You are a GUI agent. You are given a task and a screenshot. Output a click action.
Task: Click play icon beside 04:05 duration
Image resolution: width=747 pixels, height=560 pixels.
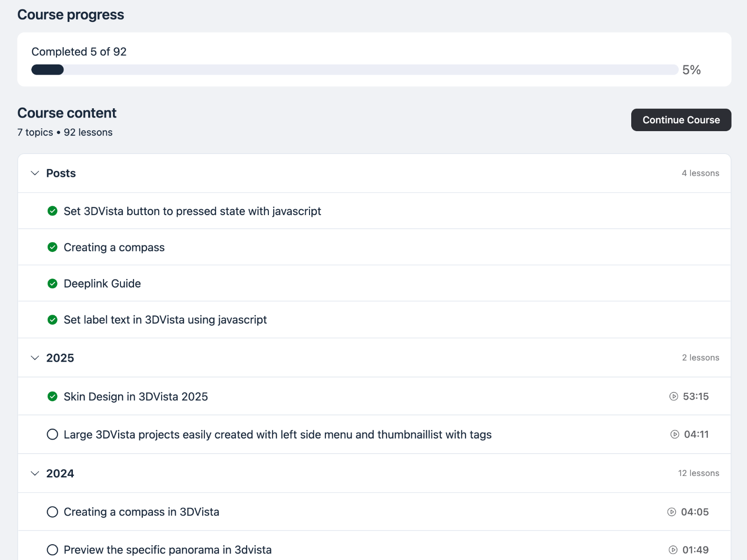click(x=672, y=512)
